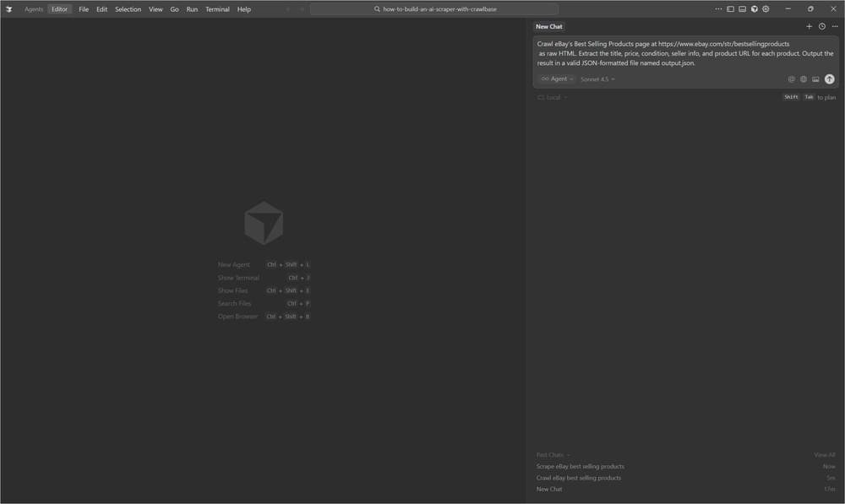
Task: Open the chat history clock icon
Action: coord(820,26)
